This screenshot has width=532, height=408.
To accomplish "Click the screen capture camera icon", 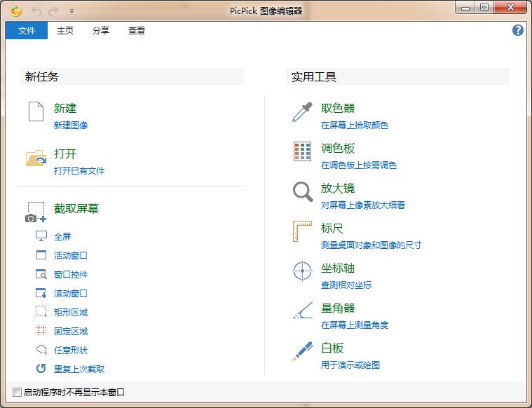I will pos(36,212).
